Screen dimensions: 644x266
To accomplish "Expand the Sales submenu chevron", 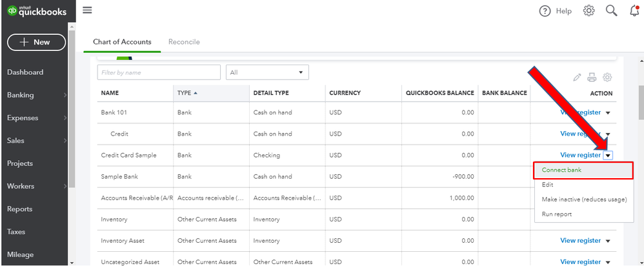I will pos(65,141).
